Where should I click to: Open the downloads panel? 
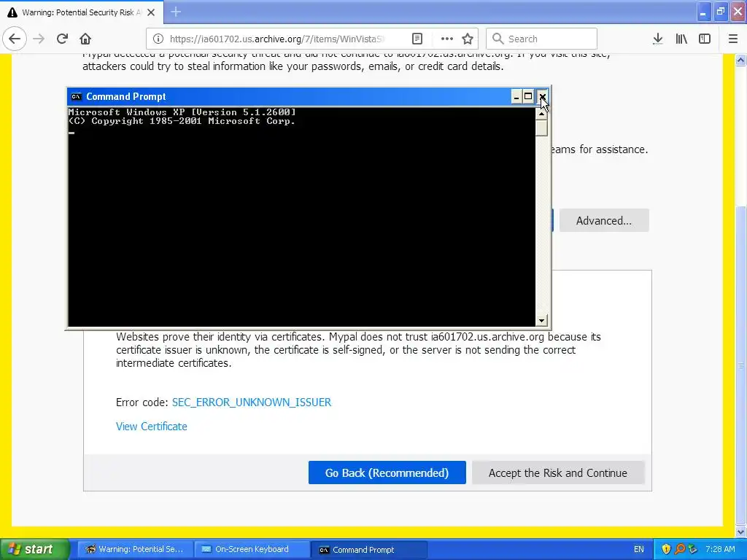(658, 39)
